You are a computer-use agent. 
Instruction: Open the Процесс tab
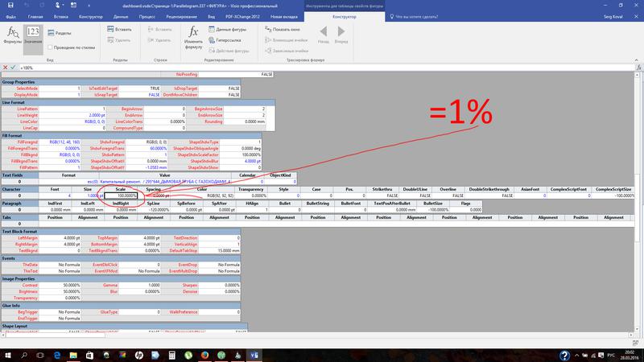click(147, 16)
